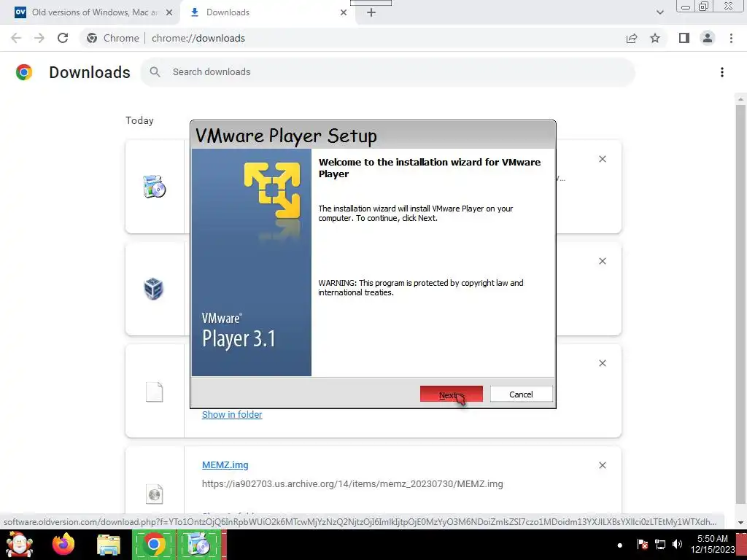
Task: Remove third download entry from list
Action: (x=602, y=363)
